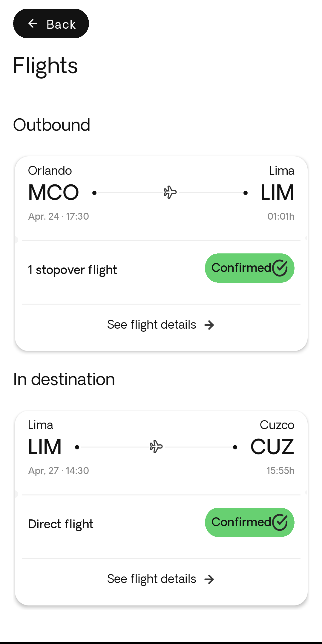Click the Direct flight label
The width and height of the screenshot is (322, 644).
click(61, 524)
